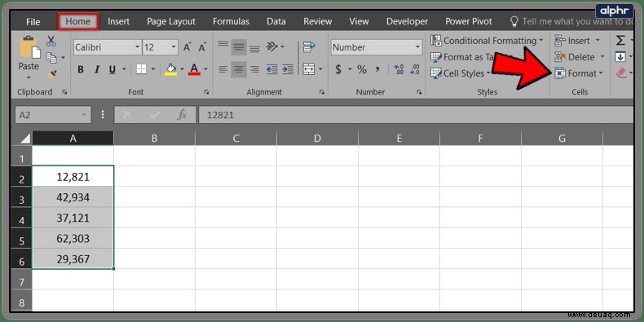
Task: Click the Top Align icon
Action: pos(223,44)
